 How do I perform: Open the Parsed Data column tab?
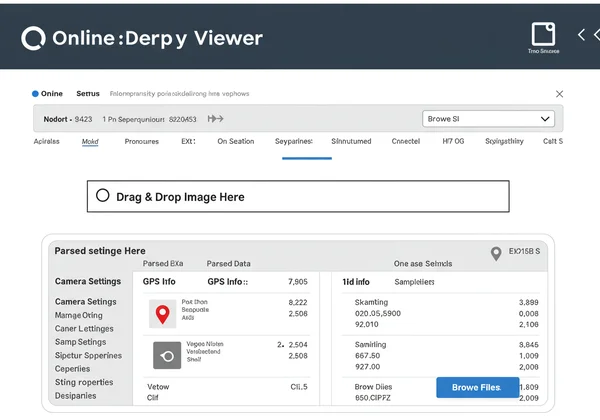click(x=228, y=264)
